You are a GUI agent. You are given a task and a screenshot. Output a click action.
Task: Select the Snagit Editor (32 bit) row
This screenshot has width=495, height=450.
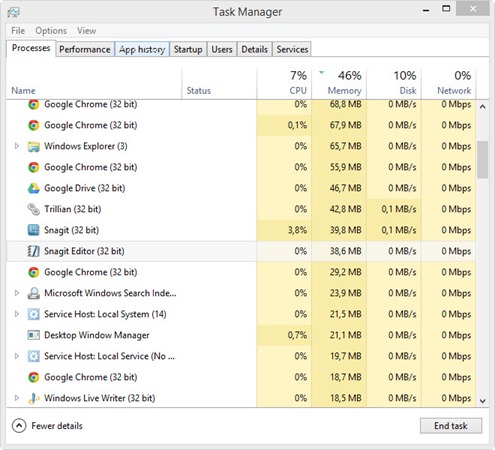point(241,251)
